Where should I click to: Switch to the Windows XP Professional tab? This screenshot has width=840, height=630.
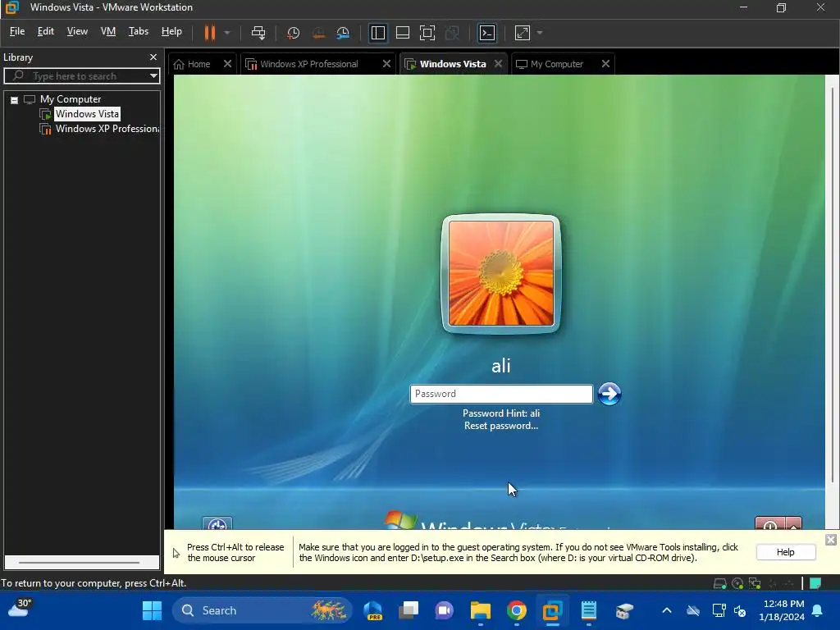[308, 64]
